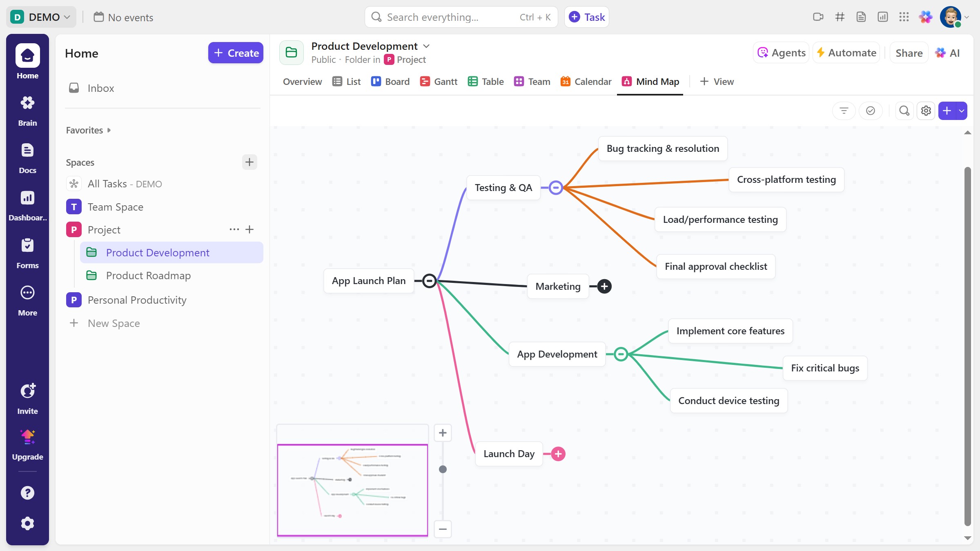The width and height of the screenshot is (980, 551).
Task: Collapse the Testing & QA branch
Action: click(556, 187)
